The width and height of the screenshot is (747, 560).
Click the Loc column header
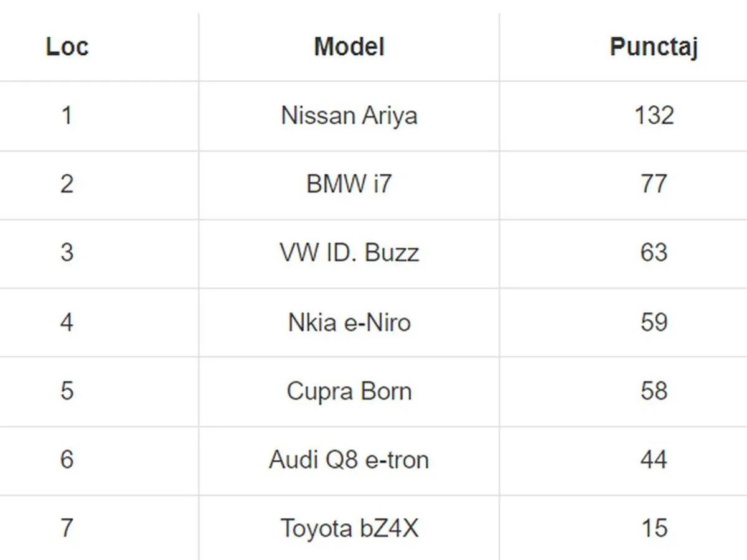pyautogui.click(x=67, y=47)
